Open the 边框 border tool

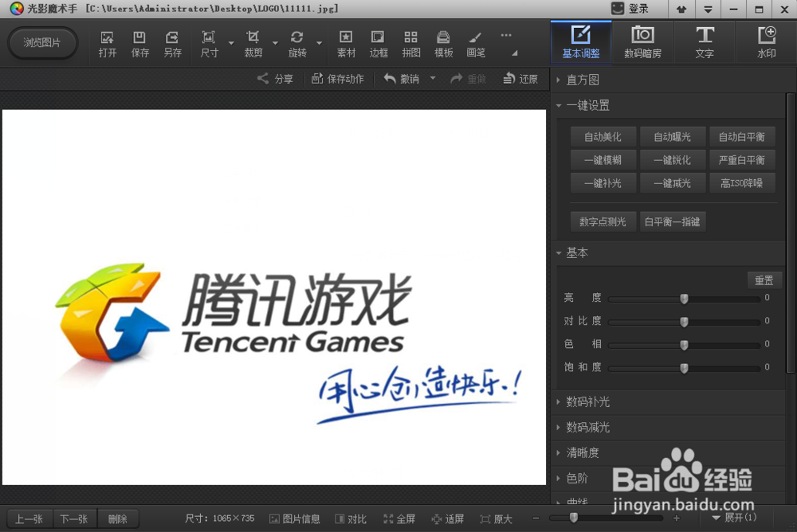[378, 44]
